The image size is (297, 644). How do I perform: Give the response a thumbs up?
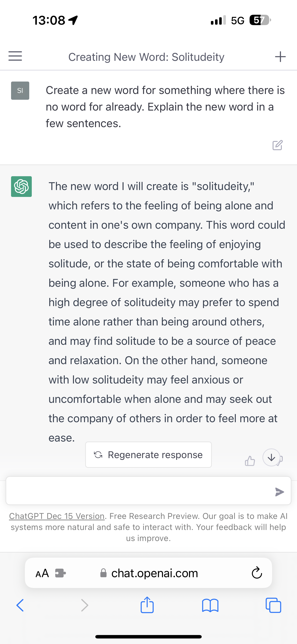[250, 461]
